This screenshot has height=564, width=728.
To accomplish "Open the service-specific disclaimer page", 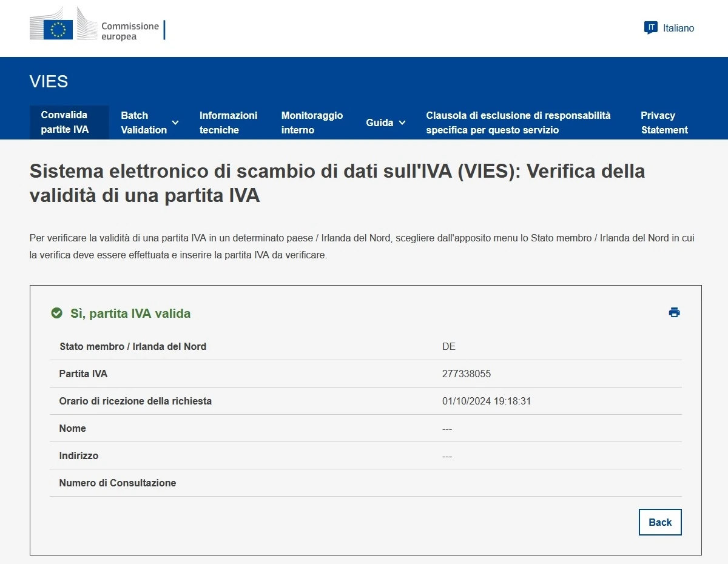I will tap(519, 123).
